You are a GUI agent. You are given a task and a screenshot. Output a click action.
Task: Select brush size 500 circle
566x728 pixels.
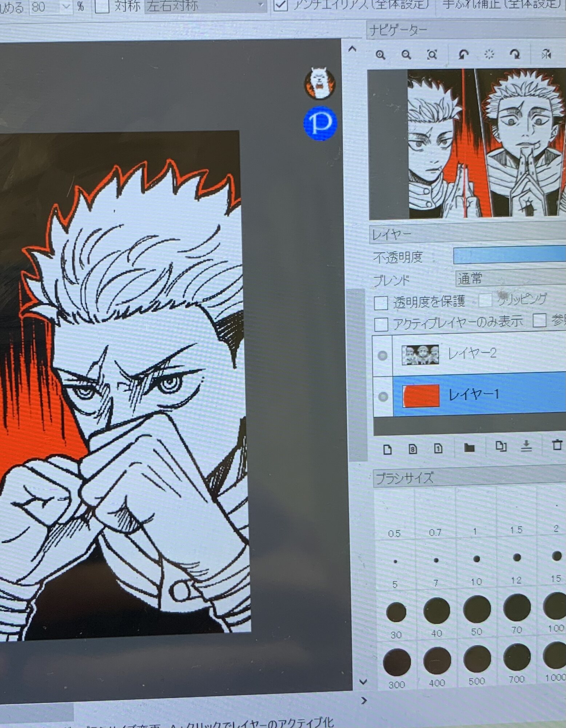[x=477, y=658]
